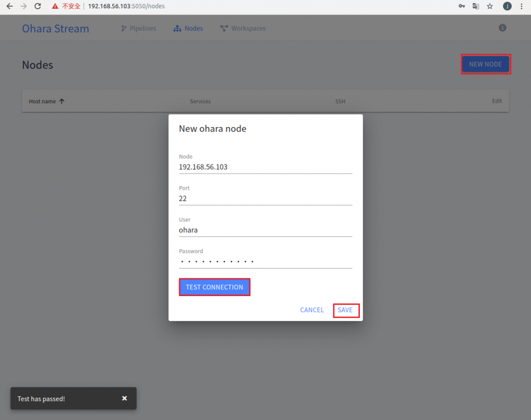Click the Edit column header

[497, 101]
